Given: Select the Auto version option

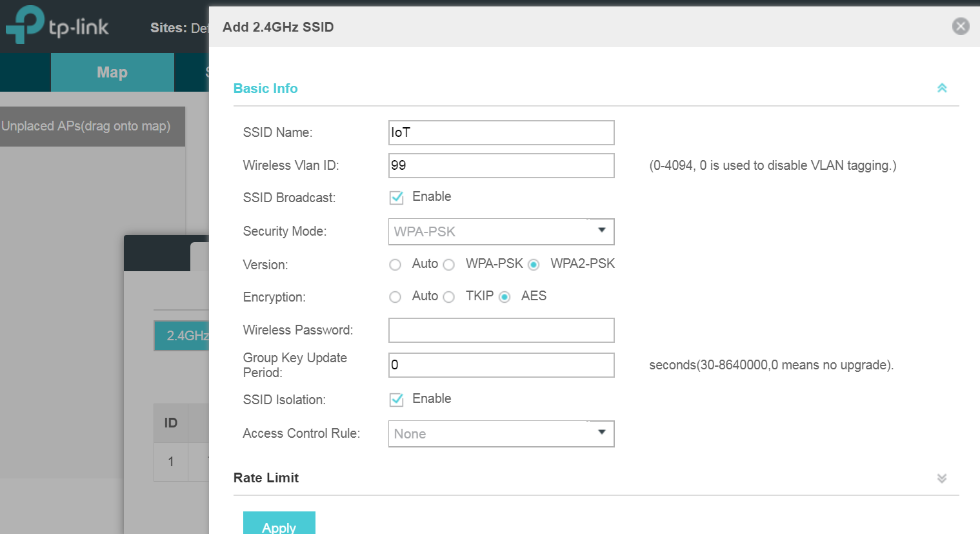Looking at the screenshot, I should 395,264.
